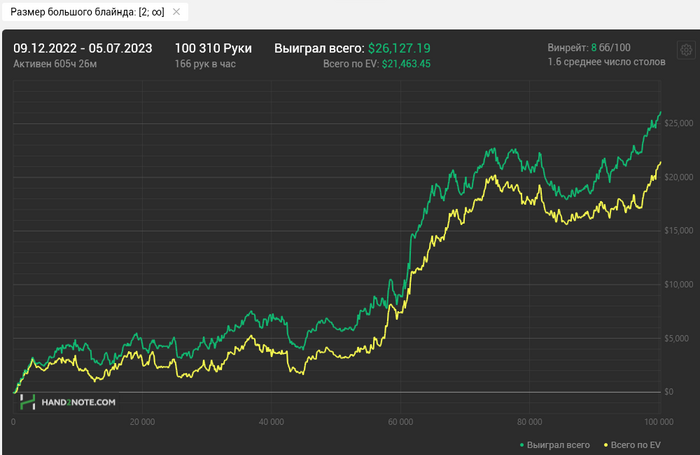The width and height of the screenshot is (700, 455).
Task: Click the $10,000 y-axis label
Action: [x=679, y=284]
